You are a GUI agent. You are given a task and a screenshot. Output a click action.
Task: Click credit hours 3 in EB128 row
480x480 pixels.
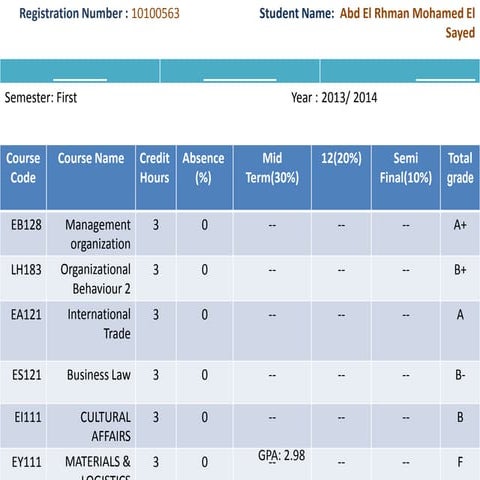click(155, 225)
